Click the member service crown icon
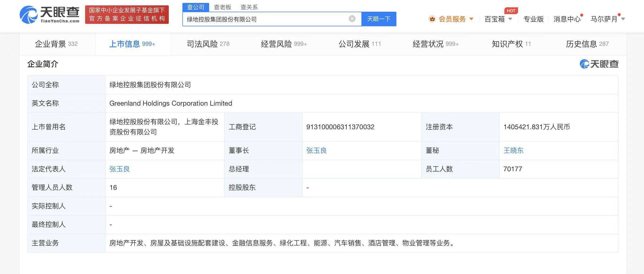644x274 pixels. tap(432, 19)
